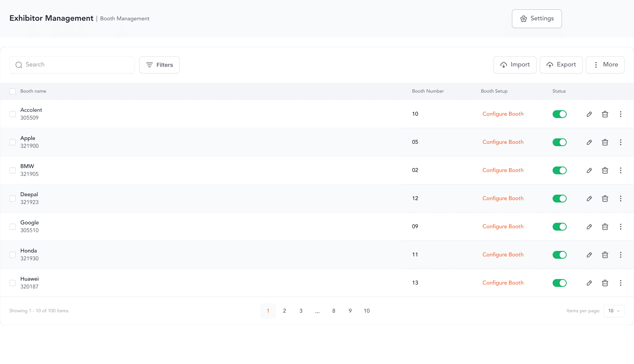Image resolution: width=634 pixels, height=364 pixels.
Task: Click into the Search field
Action: [x=72, y=65]
